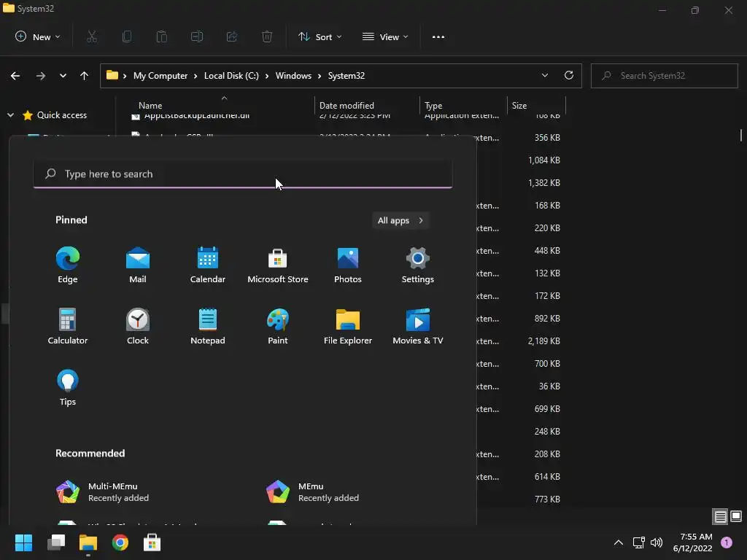The width and height of the screenshot is (747, 560).
Task: Open the See more ellipsis menu
Action: point(438,36)
